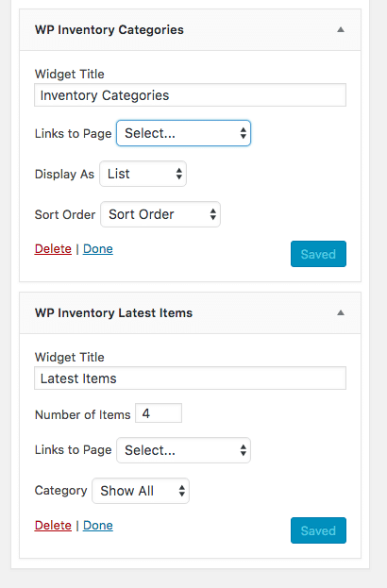The height and width of the screenshot is (588, 387).
Task: Open the Category Show All dropdown
Action: pos(141,491)
